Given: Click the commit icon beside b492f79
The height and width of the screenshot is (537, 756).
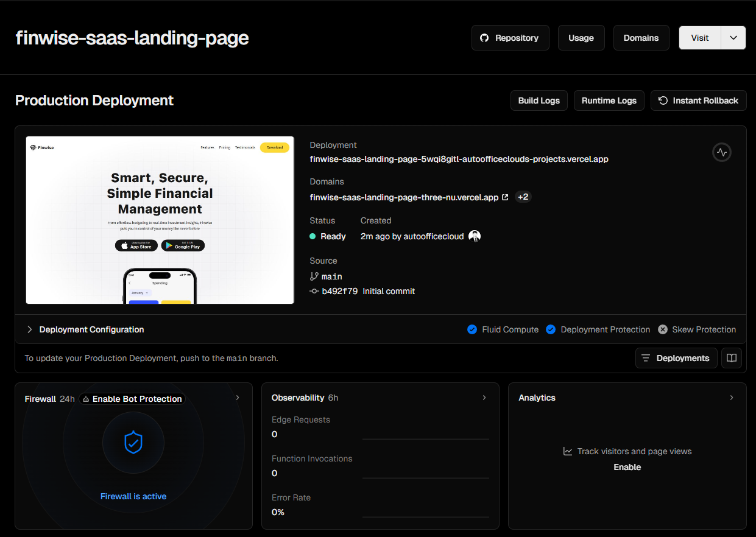Looking at the screenshot, I should [x=314, y=291].
